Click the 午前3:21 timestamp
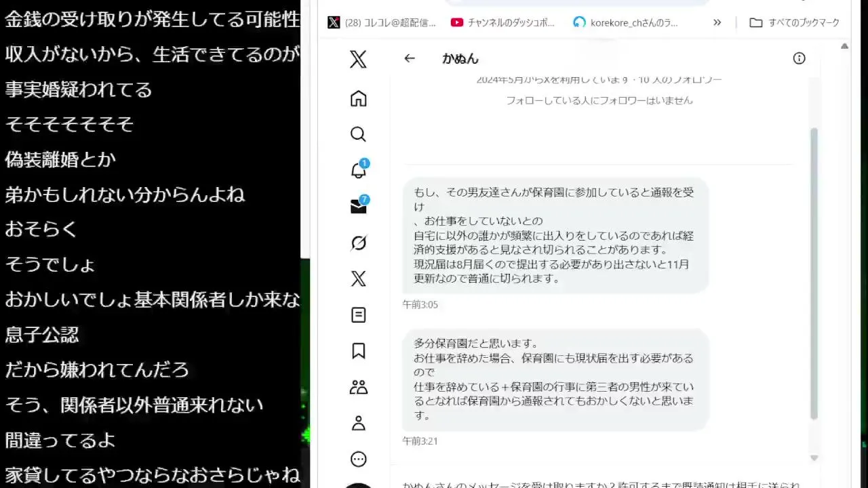The height and width of the screenshot is (488, 868). tap(420, 441)
